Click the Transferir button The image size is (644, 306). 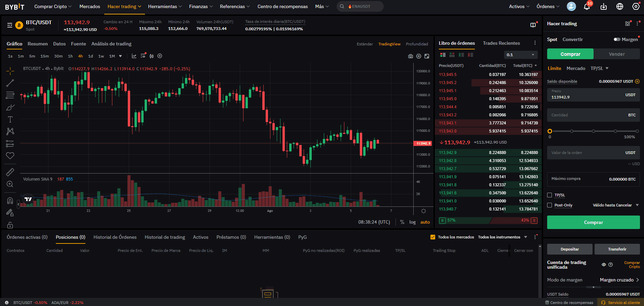point(617,249)
